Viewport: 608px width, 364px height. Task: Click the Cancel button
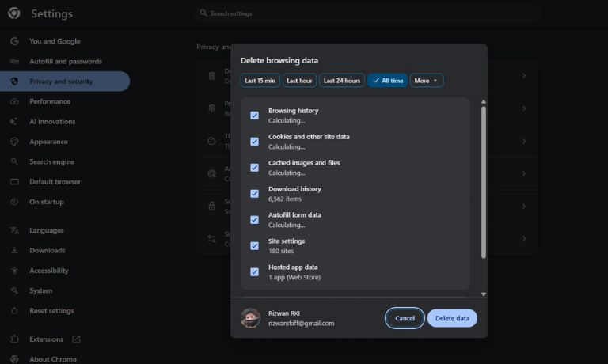point(405,318)
